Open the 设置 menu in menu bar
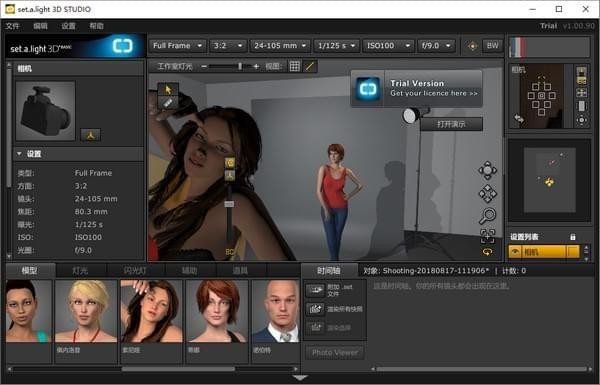The image size is (600, 385). [68, 26]
